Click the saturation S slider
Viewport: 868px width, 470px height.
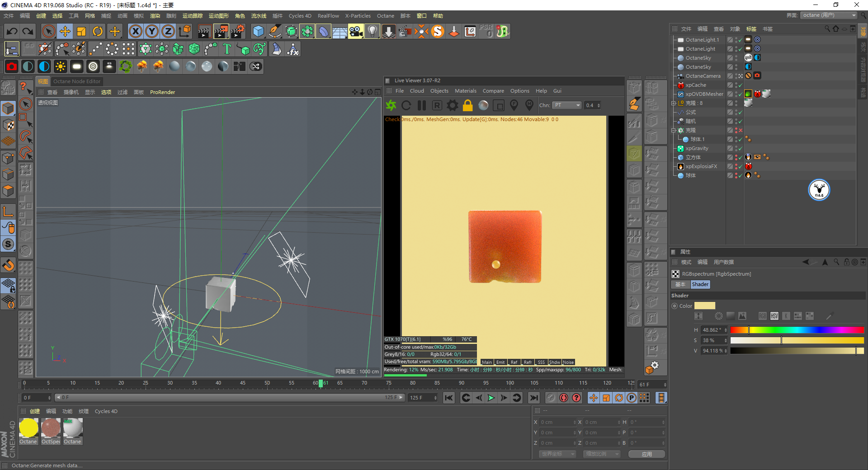point(797,340)
